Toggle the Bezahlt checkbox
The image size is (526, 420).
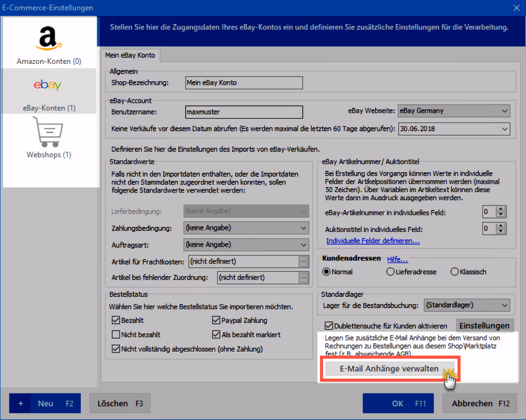point(116,320)
